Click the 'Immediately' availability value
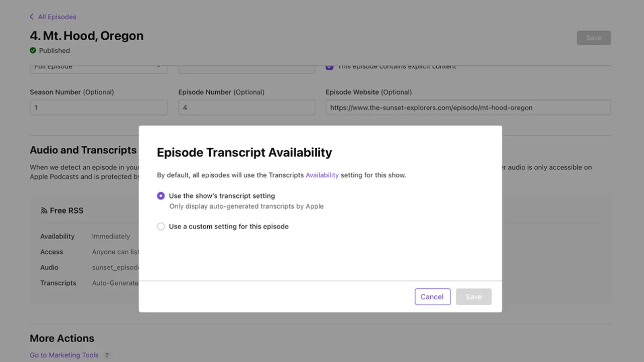Image resolution: width=644 pixels, height=362 pixels. 111,237
